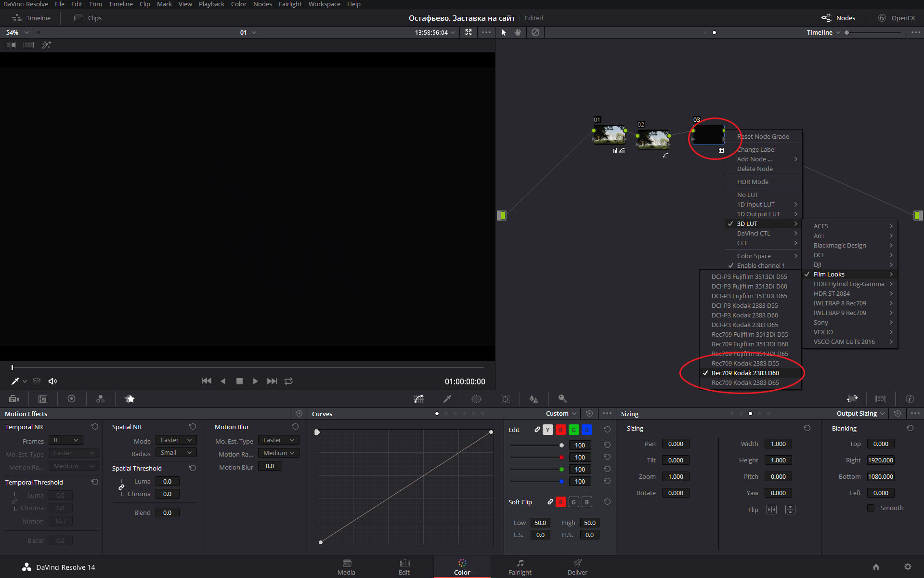Open the Information palette icon
The width and height of the screenshot is (924, 578).
tap(910, 399)
